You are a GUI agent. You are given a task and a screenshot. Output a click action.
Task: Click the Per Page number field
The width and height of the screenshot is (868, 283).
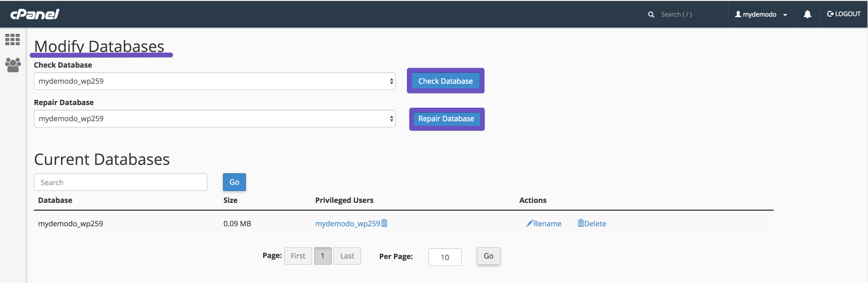444,257
